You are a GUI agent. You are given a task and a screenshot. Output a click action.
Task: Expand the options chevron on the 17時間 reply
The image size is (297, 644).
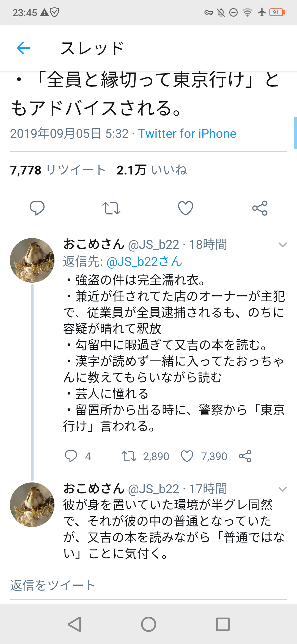click(x=282, y=489)
